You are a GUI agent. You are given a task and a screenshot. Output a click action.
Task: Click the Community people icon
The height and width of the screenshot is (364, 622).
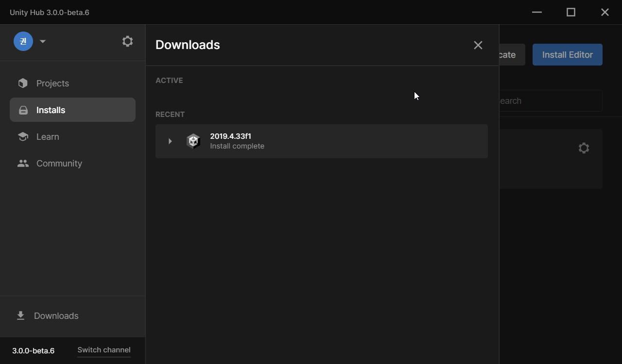coord(23,164)
